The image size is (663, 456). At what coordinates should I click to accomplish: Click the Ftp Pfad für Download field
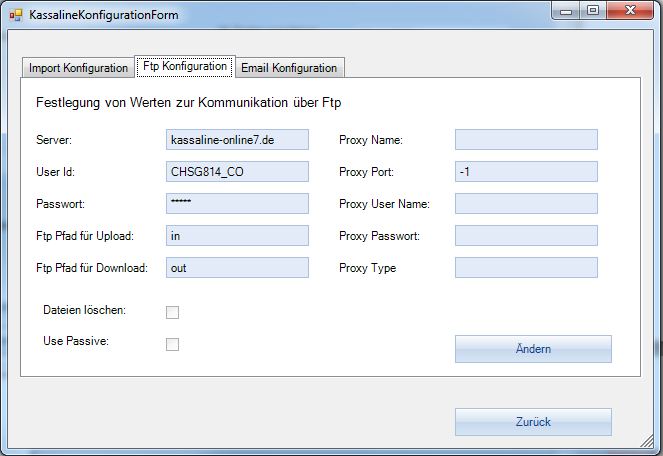[238, 268]
